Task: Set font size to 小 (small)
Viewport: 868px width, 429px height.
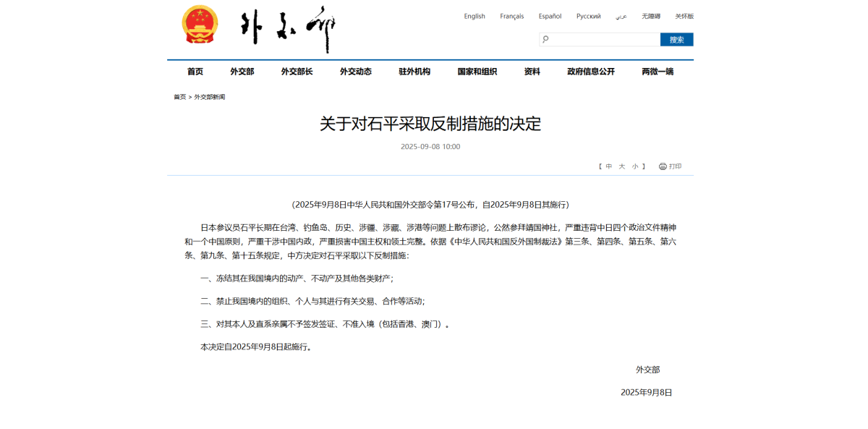Action: (635, 166)
